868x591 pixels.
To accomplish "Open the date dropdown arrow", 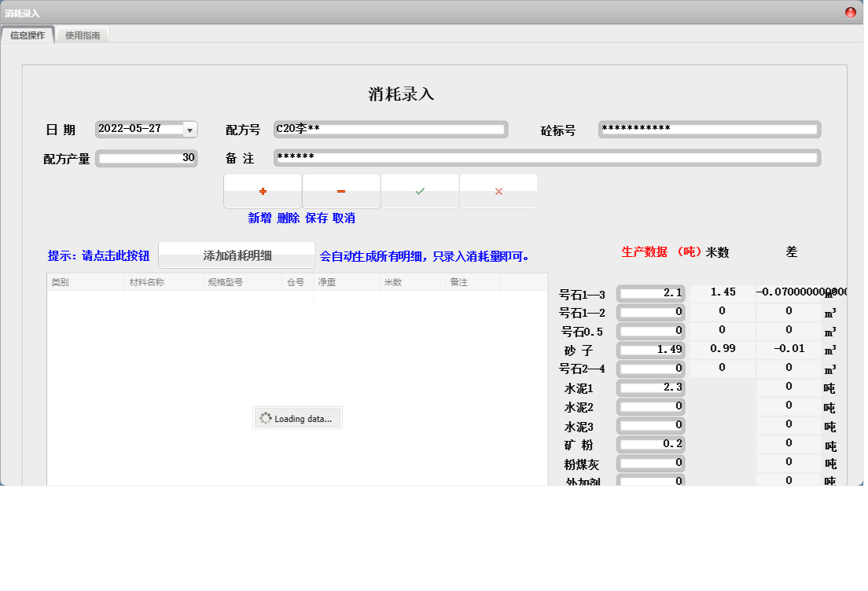I will 189,130.
